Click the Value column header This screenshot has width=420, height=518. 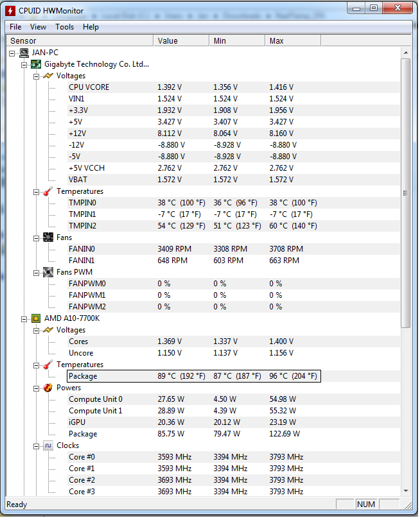181,40
